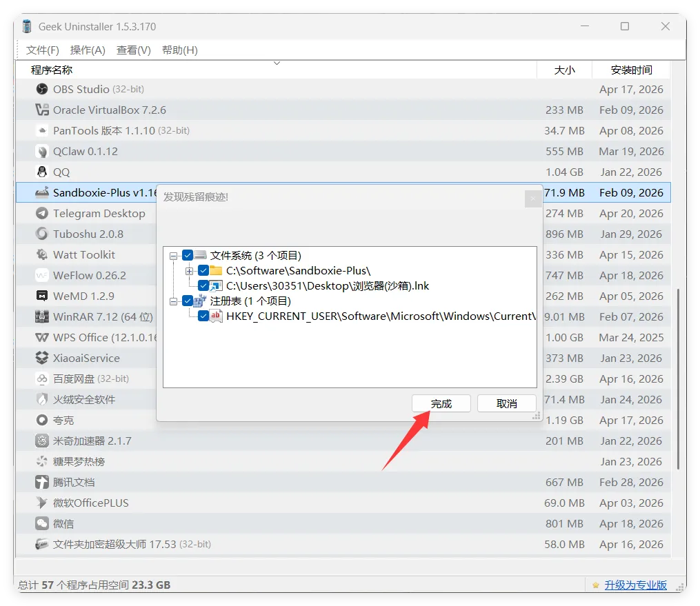Uncheck the C:\Software\Sandboxie-Plus\ folder checkbox
Image resolution: width=700 pixels, height=606 pixels.
coord(203,270)
